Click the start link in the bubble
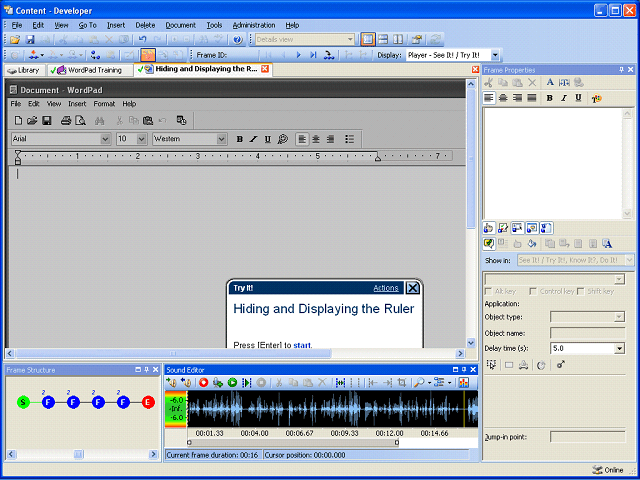Viewport: 640px width, 480px height. [302, 345]
